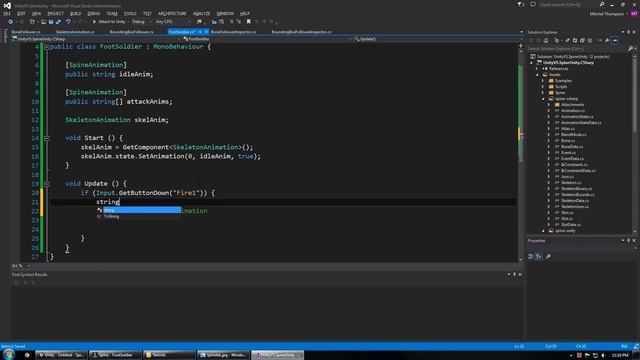
Task: Toggle Preview Selected Items in Solution Explorer
Action: click(x=615, y=41)
